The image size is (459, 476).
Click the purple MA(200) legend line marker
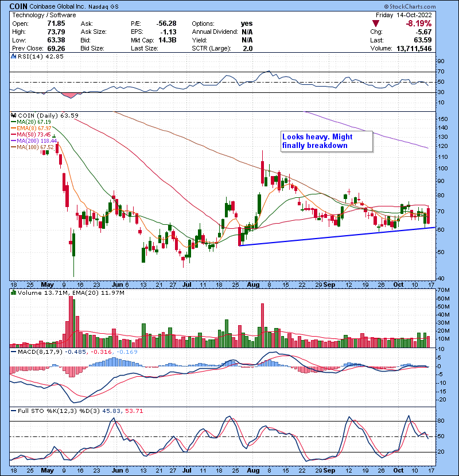[x=13, y=141]
